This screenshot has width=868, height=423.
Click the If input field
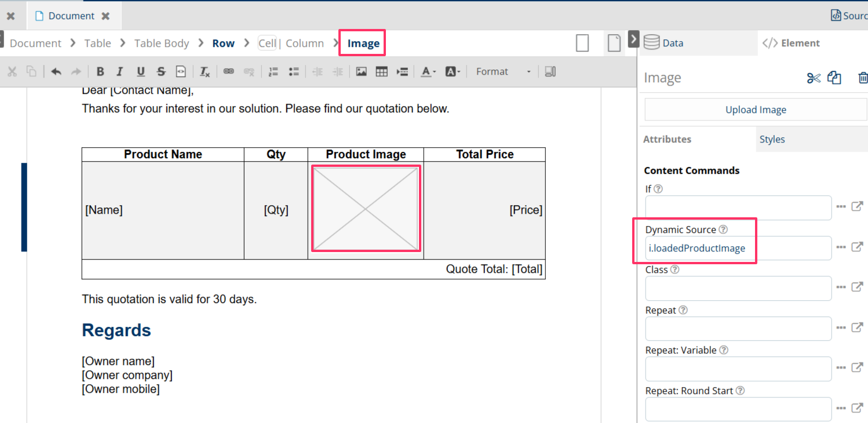tap(738, 207)
